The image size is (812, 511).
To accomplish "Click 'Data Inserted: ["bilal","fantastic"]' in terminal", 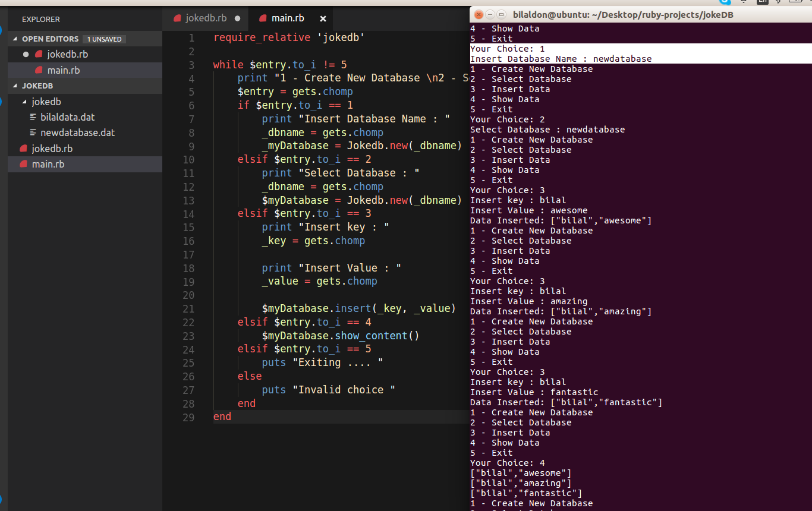I will click(566, 402).
